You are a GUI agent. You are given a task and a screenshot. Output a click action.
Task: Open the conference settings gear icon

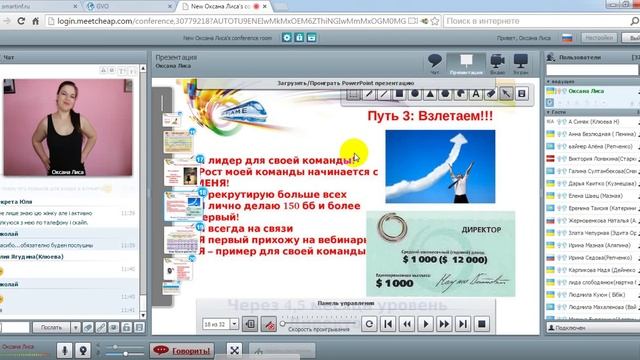[287, 38]
